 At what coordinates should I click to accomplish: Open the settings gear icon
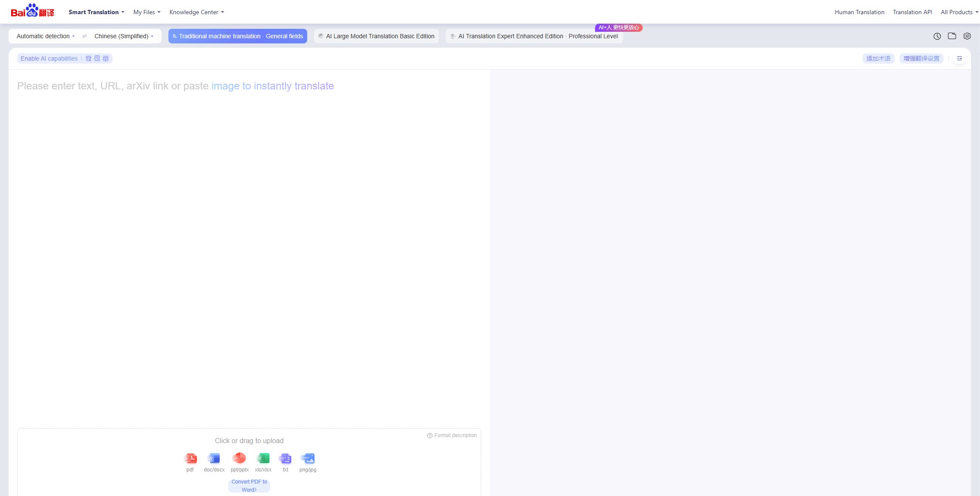967,36
